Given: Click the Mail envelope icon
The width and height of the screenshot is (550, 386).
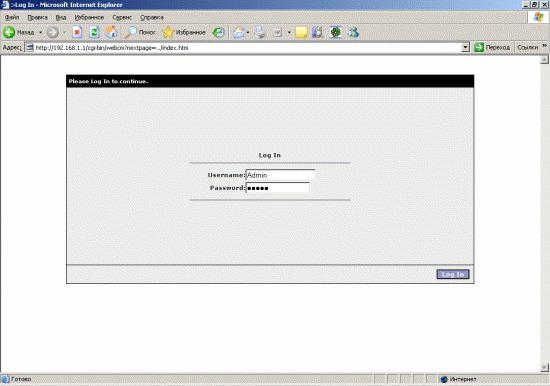Looking at the screenshot, I should pos(239,32).
